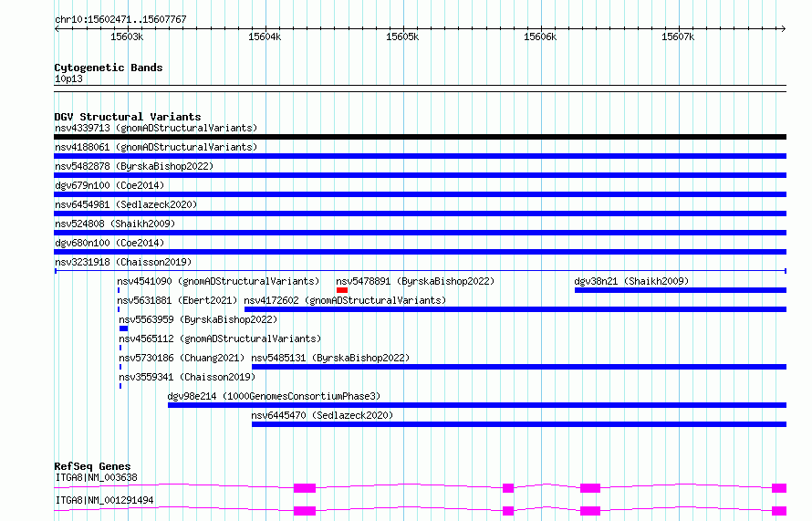Click the black bar under nsv4339713
Viewport: 812px width, 521px height.
point(420,137)
